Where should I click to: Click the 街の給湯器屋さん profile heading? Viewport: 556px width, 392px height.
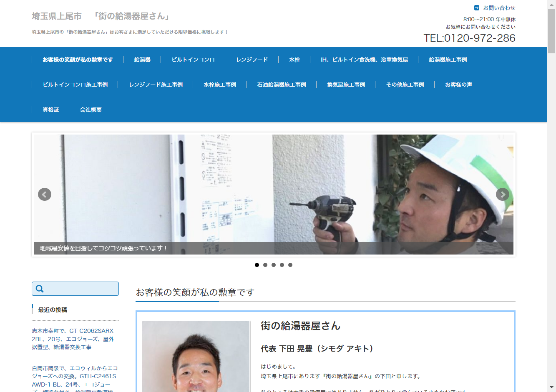(x=301, y=326)
